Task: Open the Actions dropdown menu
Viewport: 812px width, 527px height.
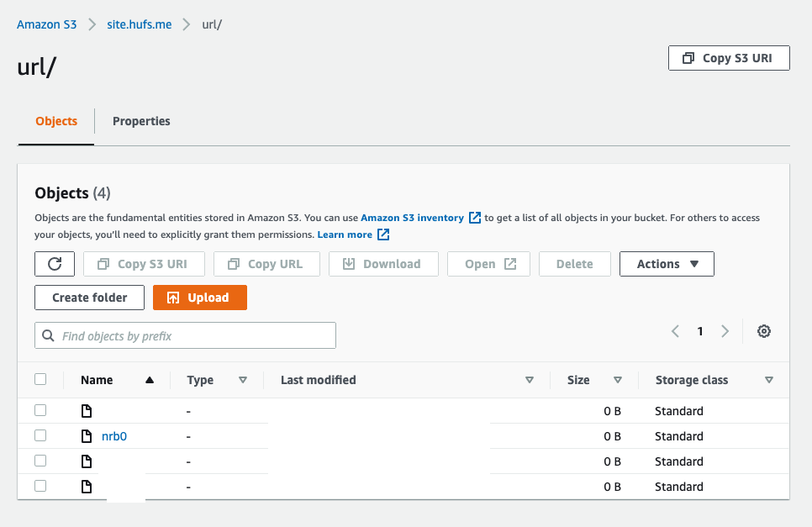Action: [667, 264]
